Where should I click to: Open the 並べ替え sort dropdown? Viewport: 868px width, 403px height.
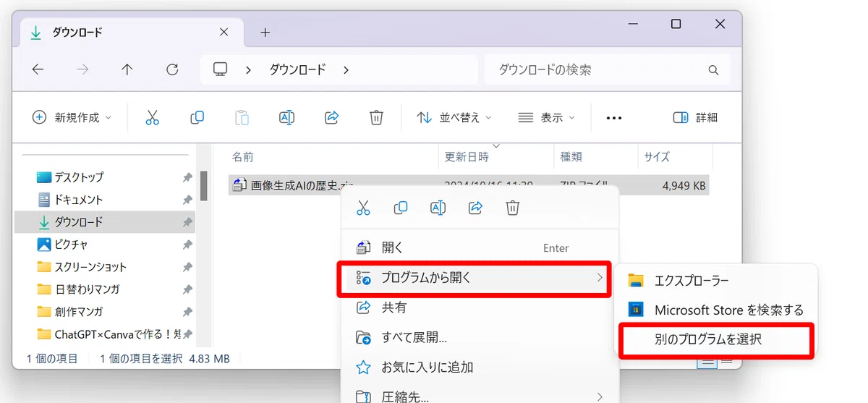454,117
